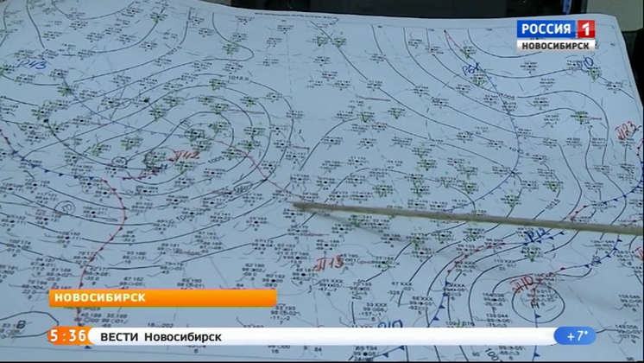Click the white ticker bar right of the show title
Image resolution: width=644 pixels, height=363 pixels.
point(388,336)
